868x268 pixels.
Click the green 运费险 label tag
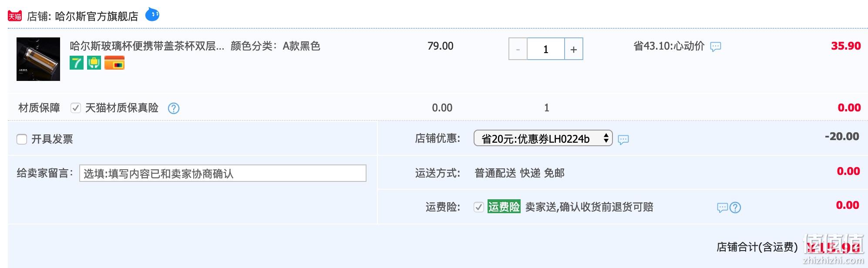(504, 207)
